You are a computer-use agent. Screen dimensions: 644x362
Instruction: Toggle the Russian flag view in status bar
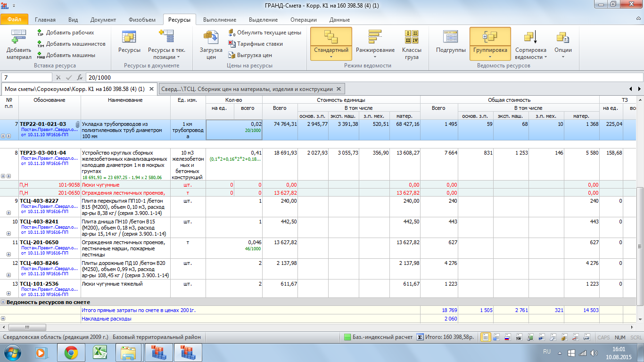(x=508, y=337)
